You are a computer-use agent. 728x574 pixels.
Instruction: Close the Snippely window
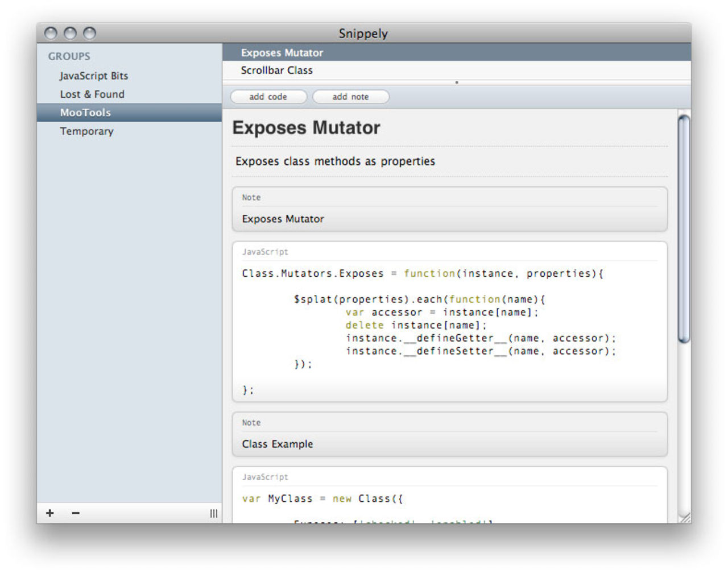pos(51,34)
